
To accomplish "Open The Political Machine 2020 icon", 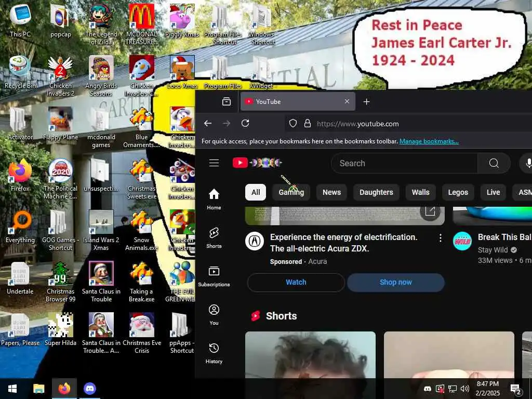I will (x=60, y=179).
